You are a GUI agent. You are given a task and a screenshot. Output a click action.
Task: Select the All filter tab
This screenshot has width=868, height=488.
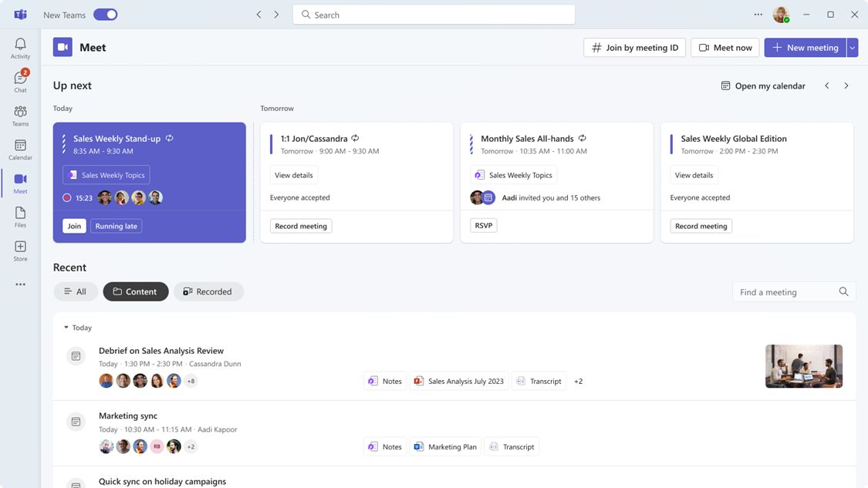[x=76, y=291]
